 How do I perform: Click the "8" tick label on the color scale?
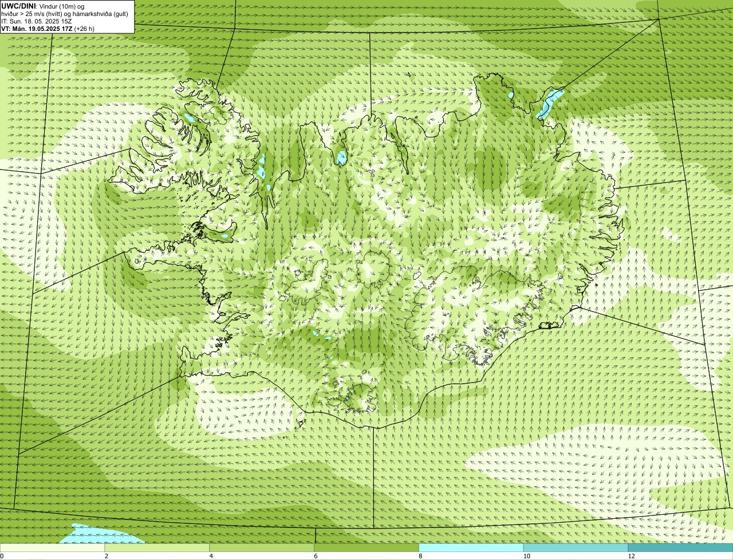(x=420, y=556)
